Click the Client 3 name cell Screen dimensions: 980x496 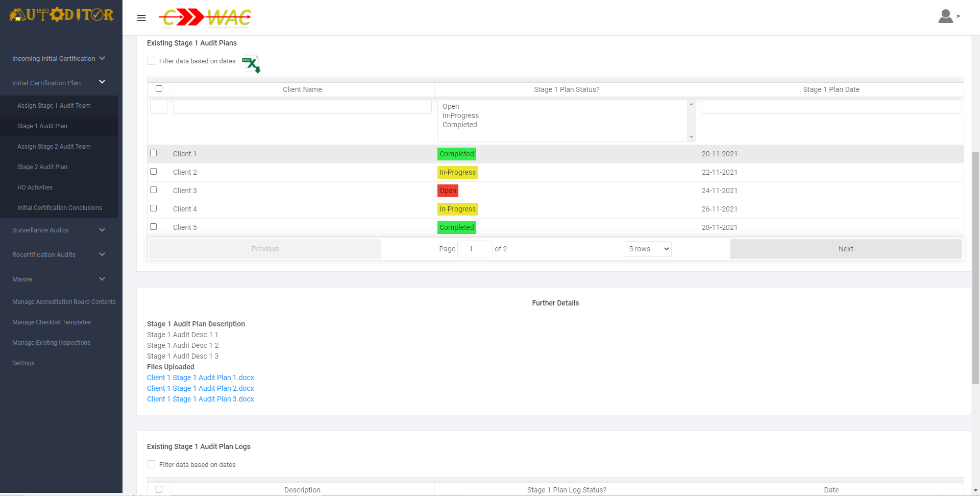[x=302, y=191]
